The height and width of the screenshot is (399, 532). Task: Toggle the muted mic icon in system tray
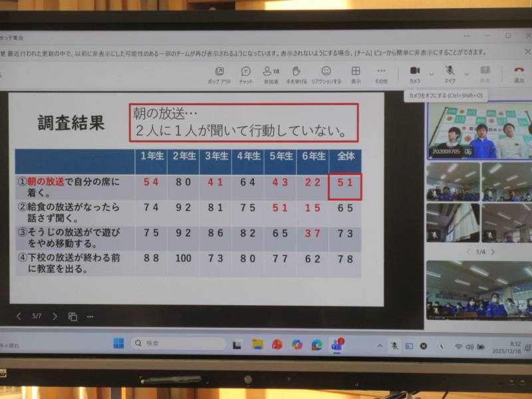tap(394, 346)
